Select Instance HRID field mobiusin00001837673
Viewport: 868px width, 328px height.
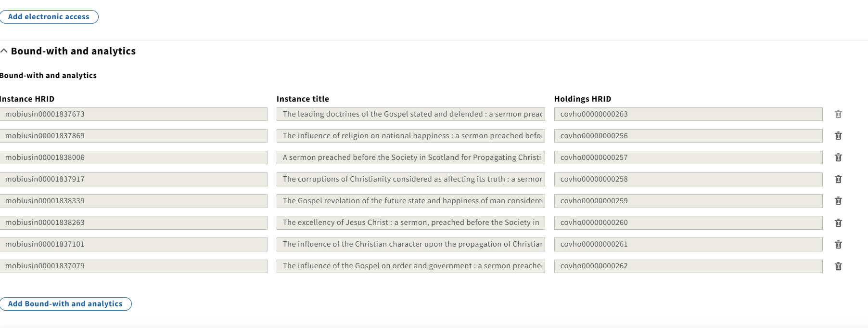[133, 114]
